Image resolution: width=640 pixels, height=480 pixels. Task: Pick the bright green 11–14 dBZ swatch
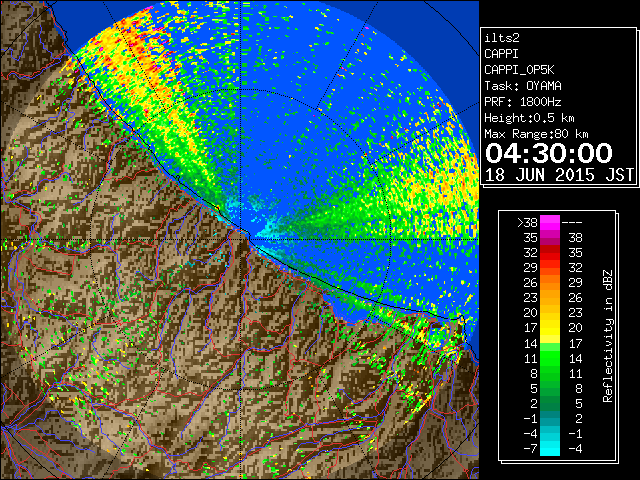point(550,358)
